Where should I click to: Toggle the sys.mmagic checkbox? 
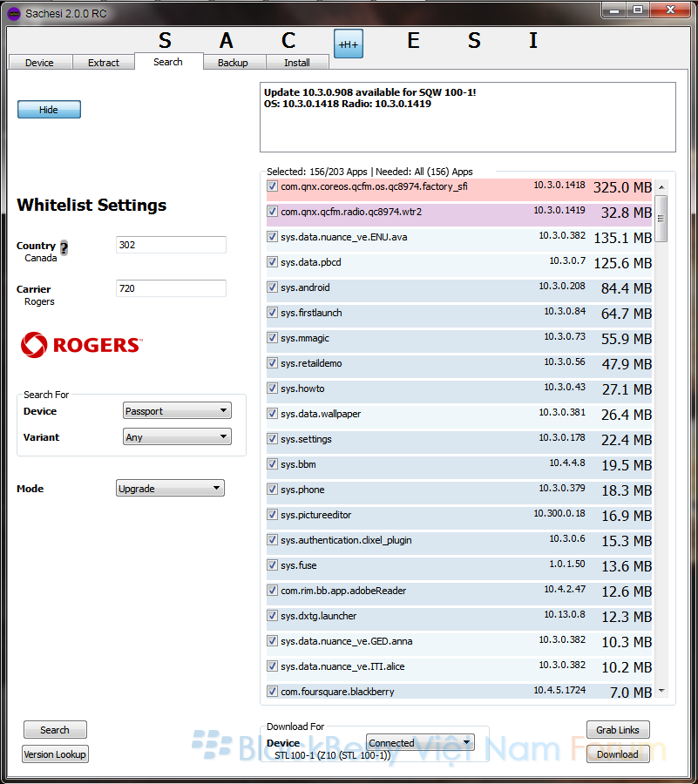coord(272,337)
